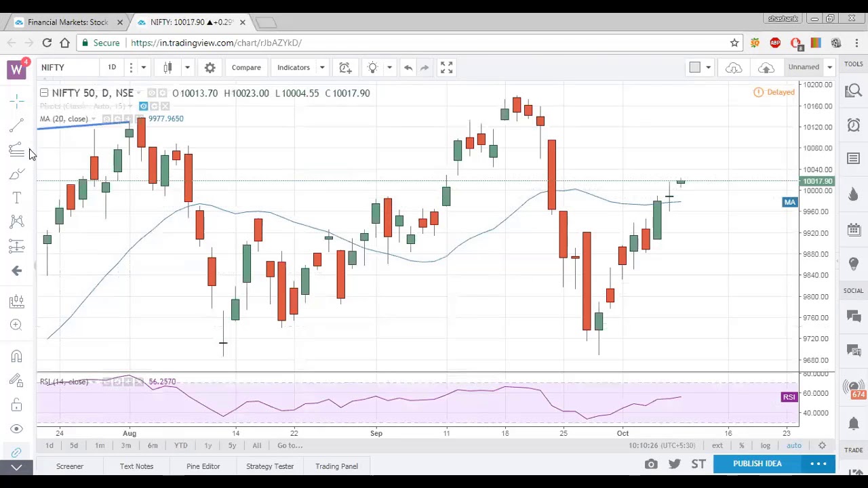Open the patterns drawing tool

17,222
